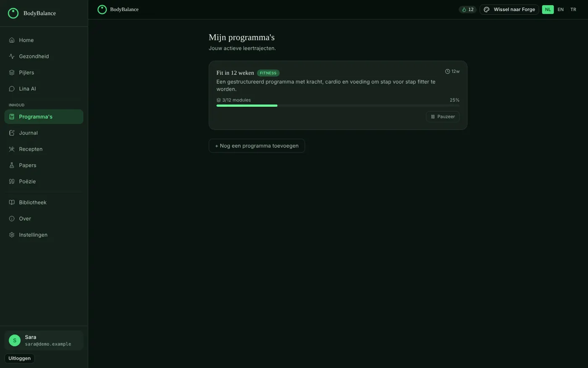Click the 25% progress value
The image size is (588, 368).
click(x=454, y=100)
